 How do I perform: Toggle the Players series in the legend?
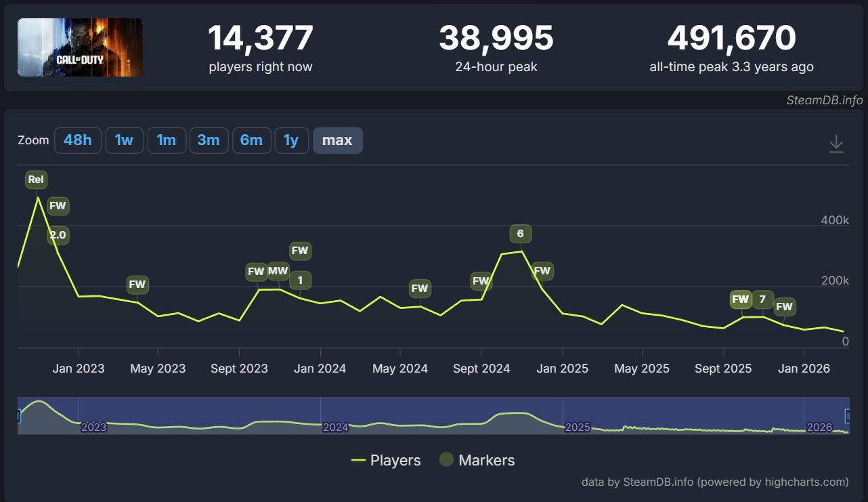point(386,461)
